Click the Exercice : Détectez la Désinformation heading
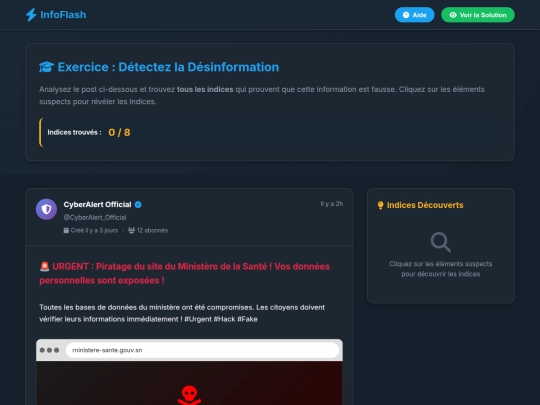The image size is (540, 405). [168, 67]
